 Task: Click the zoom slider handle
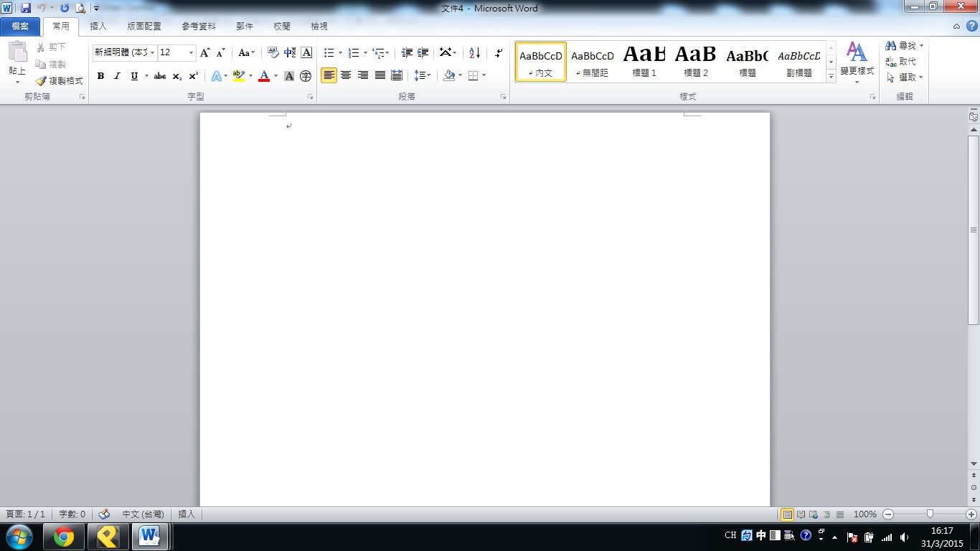[930, 514]
